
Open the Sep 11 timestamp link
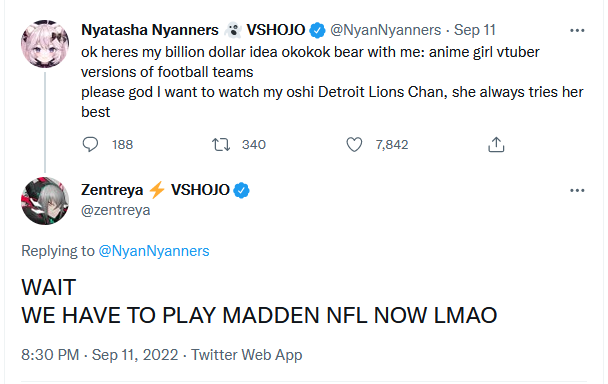point(475,30)
